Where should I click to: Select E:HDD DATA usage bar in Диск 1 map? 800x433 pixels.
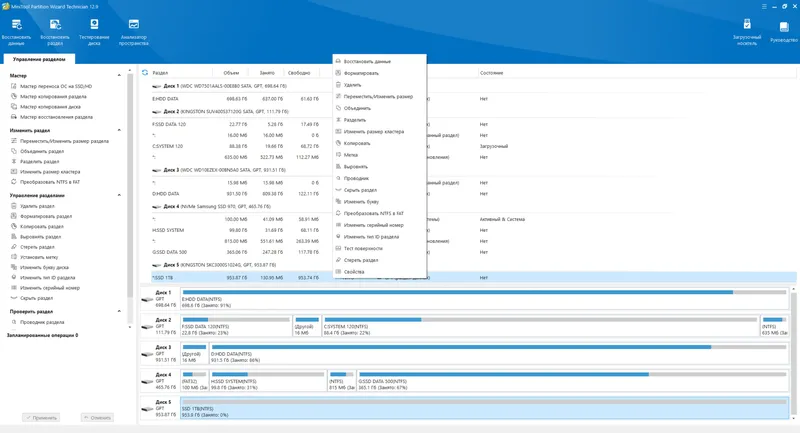[x=484, y=292]
